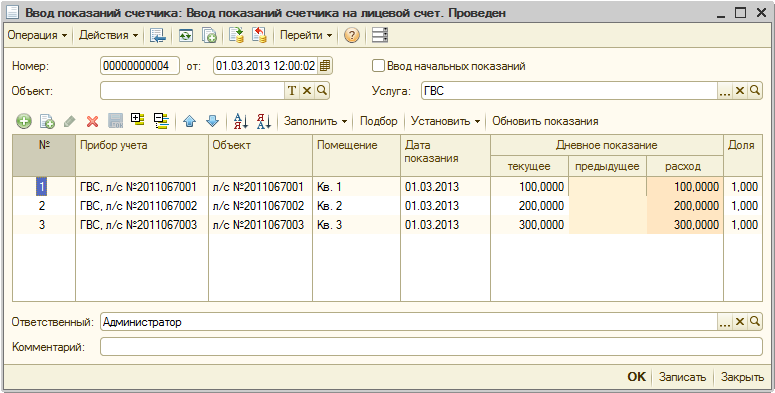Clear the Ответственный field with X
The height and width of the screenshot is (393, 775).
[x=740, y=322]
